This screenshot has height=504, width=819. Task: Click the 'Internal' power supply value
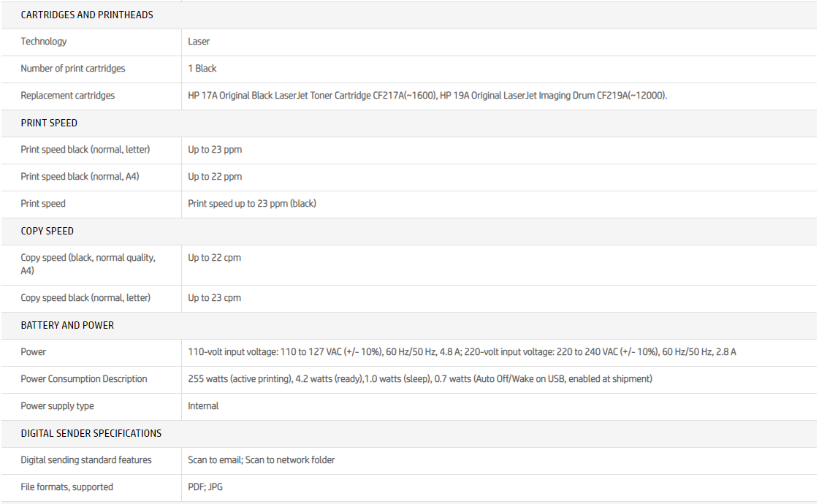(203, 406)
